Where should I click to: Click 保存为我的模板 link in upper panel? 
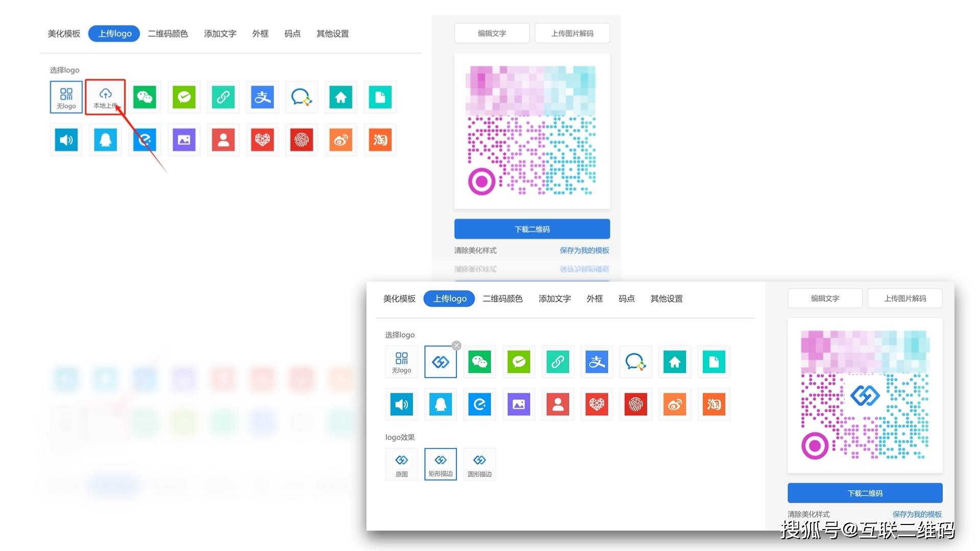[x=584, y=251]
